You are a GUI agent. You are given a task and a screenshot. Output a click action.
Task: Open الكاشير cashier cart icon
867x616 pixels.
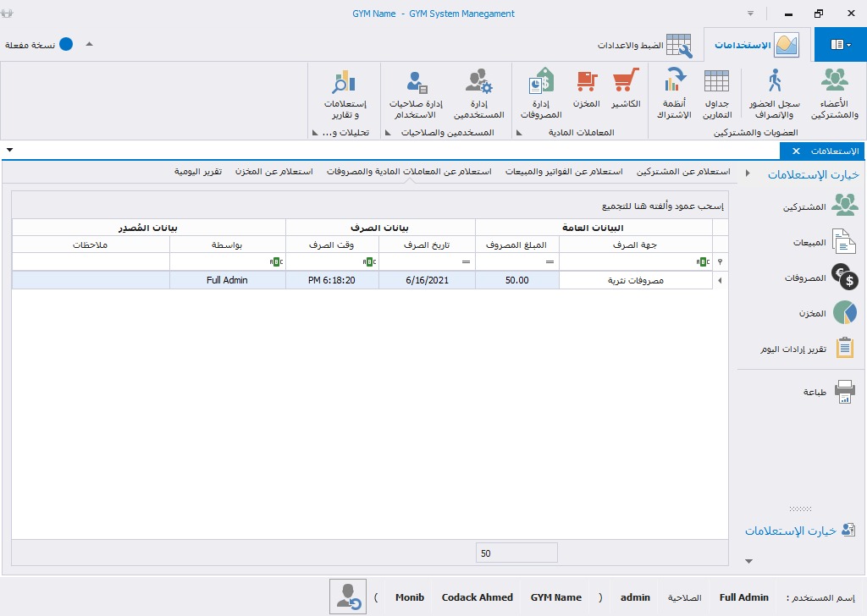coord(626,87)
